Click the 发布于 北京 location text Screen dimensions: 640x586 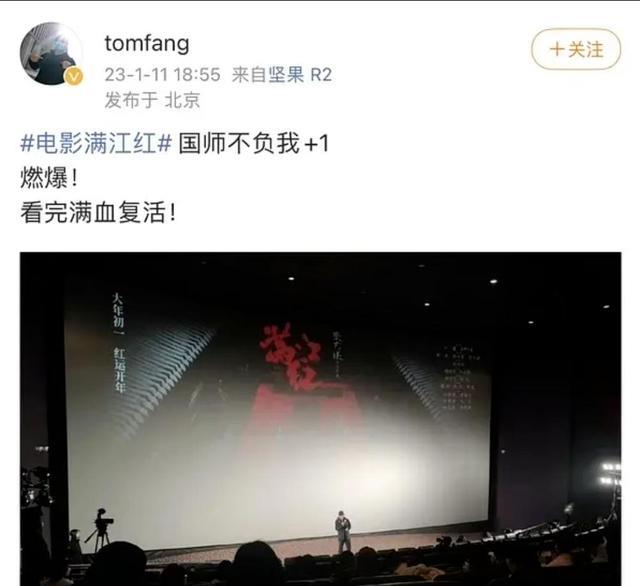pyautogui.click(x=152, y=100)
